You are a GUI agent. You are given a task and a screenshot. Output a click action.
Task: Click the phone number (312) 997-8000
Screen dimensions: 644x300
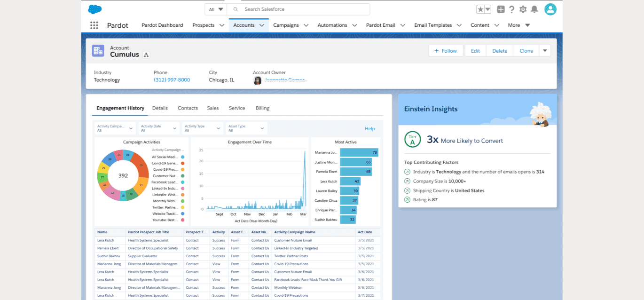click(172, 80)
